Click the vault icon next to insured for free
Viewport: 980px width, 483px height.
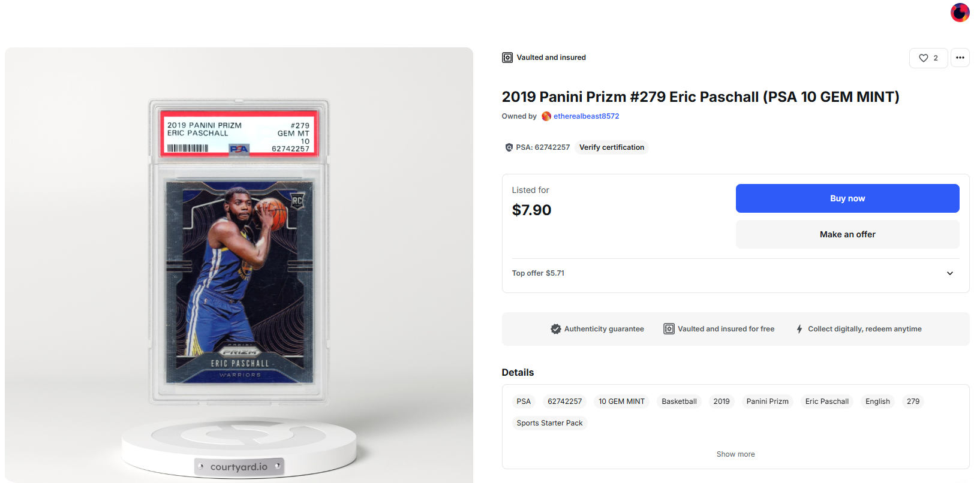click(669, 329)
